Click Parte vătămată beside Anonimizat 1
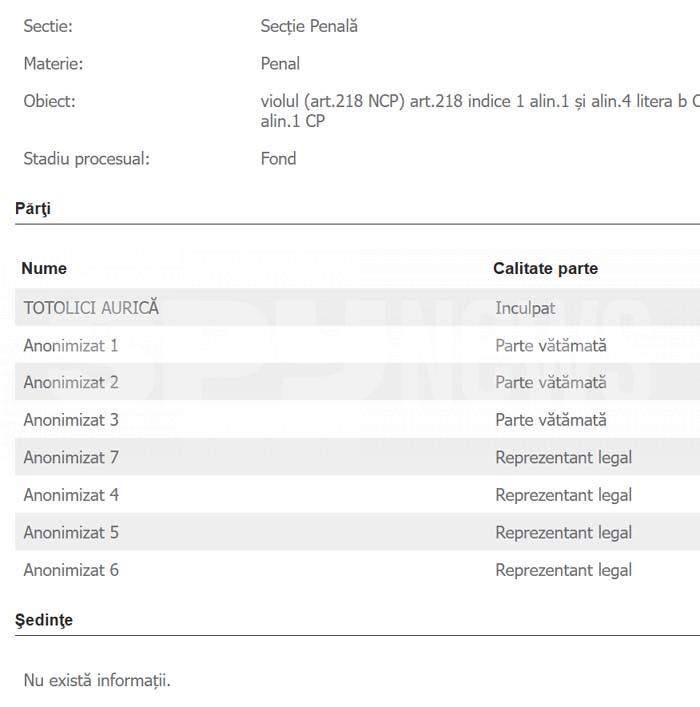This screenshot has height=707, width=700. [551, 345]
